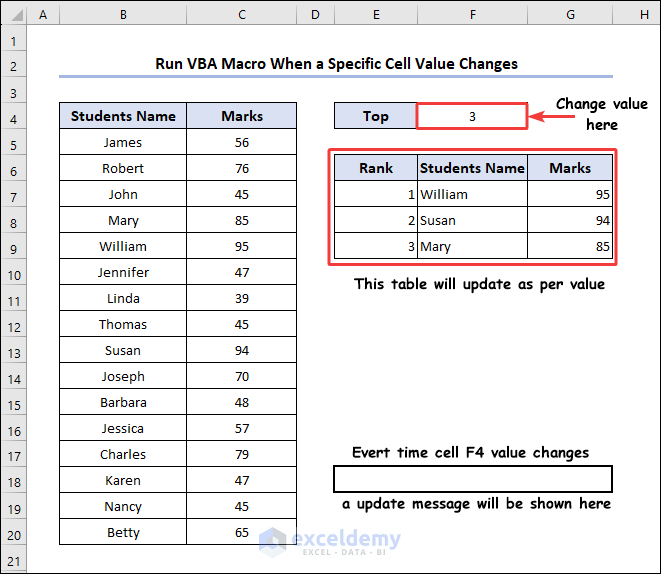661x574 pixels.
Task: Select cell with name Robert
Action: [x=123, y=168]
